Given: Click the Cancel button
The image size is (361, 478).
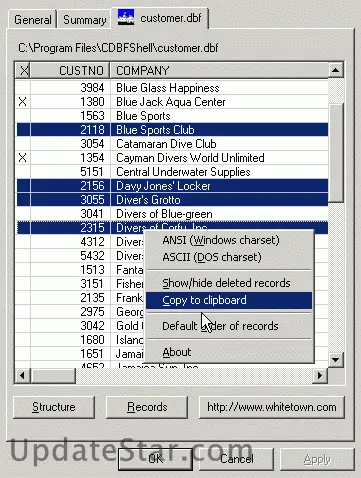Looking at the screenshot, I should [x=236, y=459].
